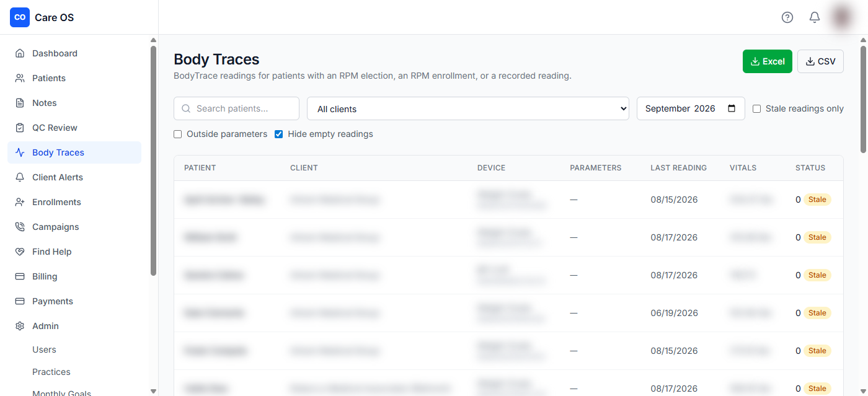
Task: Click the Dashboard home icon
Action: [20, 53]
